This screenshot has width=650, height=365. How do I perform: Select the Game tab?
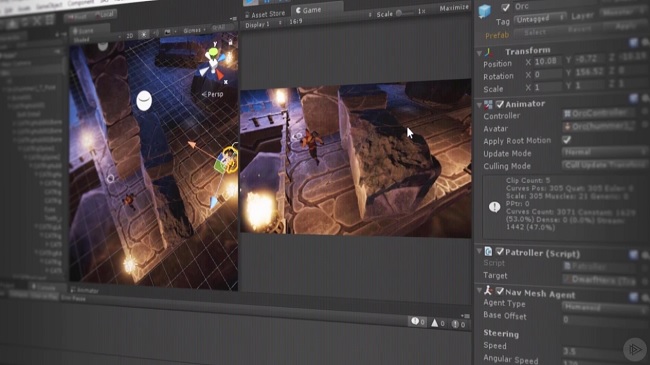click(x=308, y=10)
